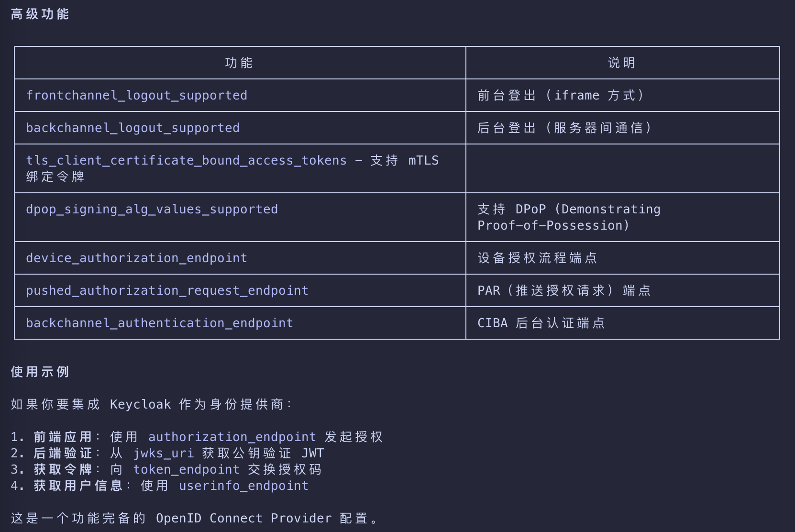795x532 pixels.
Task: Click authorization_endpoint in the usage list
Action: [x=232, y=437]
